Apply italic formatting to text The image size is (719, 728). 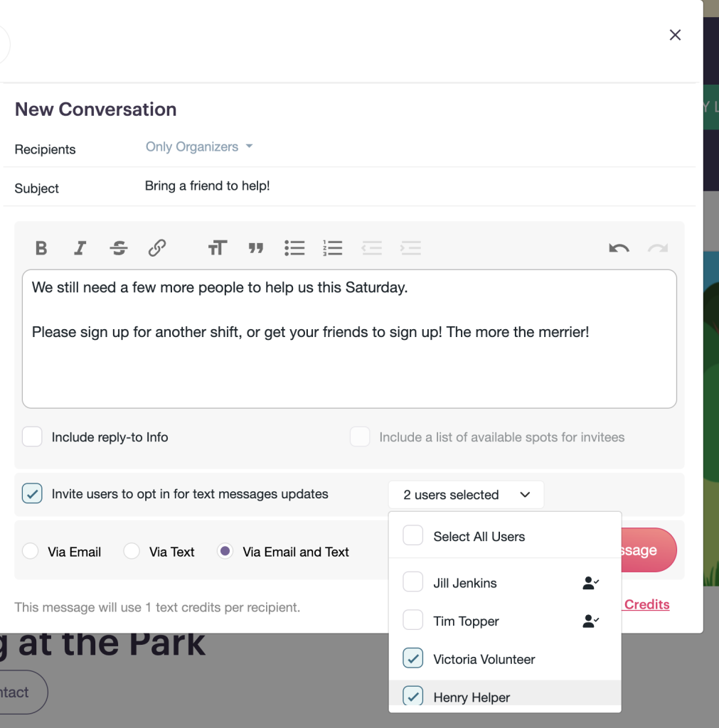tap(80, 248)
